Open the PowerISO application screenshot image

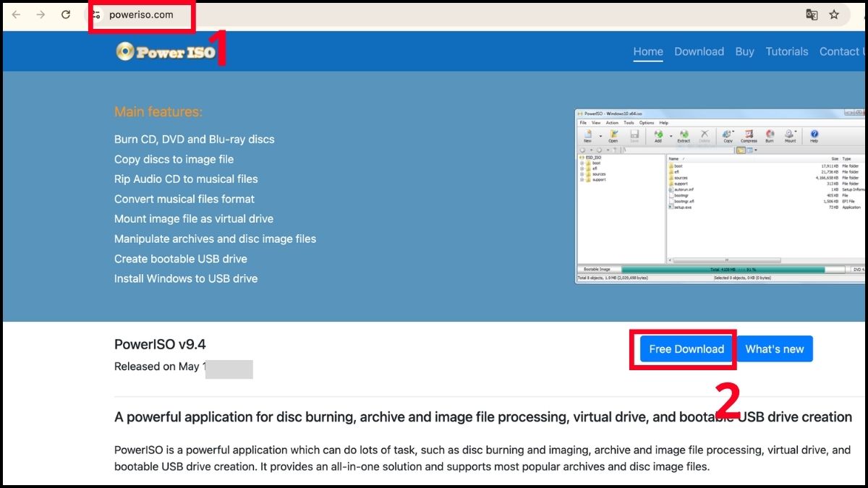pos(721,196)
